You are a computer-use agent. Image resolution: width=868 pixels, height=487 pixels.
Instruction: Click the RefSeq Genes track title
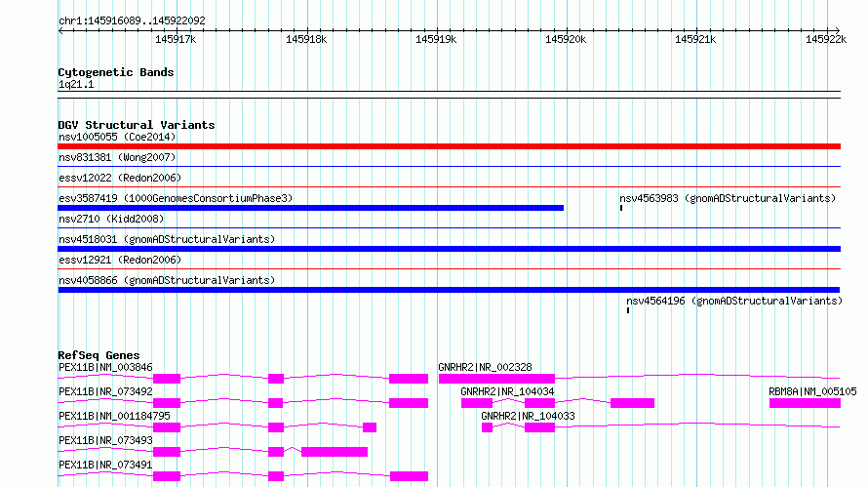point(99,355)
